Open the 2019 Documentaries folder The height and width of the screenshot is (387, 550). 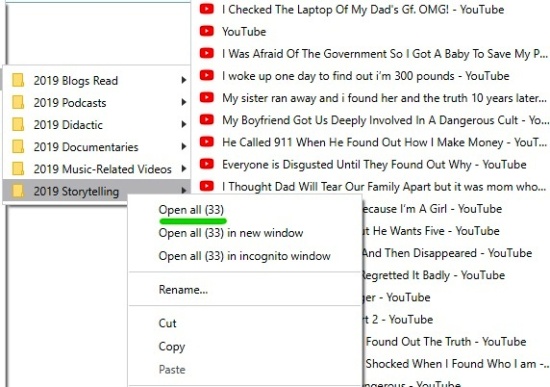coord(86,147)
